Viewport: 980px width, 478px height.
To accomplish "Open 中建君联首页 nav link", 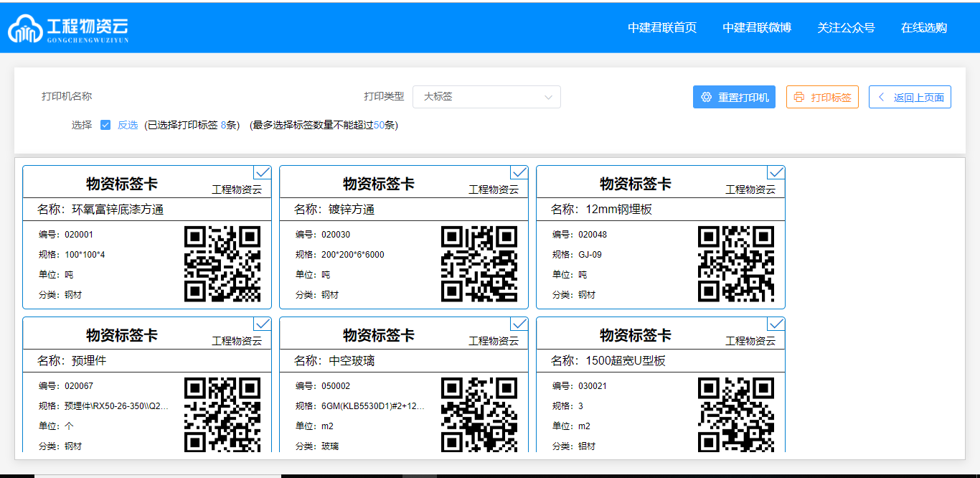I will pos(662,27).
